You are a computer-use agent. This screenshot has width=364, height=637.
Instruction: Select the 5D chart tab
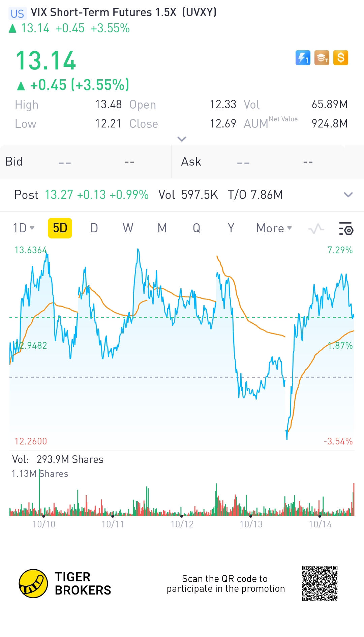[x=60, y=228]
